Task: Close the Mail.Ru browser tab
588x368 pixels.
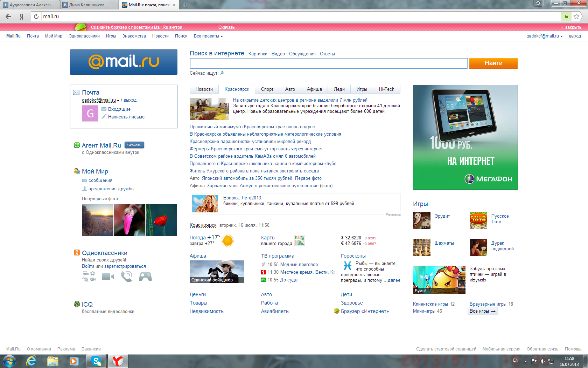Action: pyautogui.click(x=174, y=5)
